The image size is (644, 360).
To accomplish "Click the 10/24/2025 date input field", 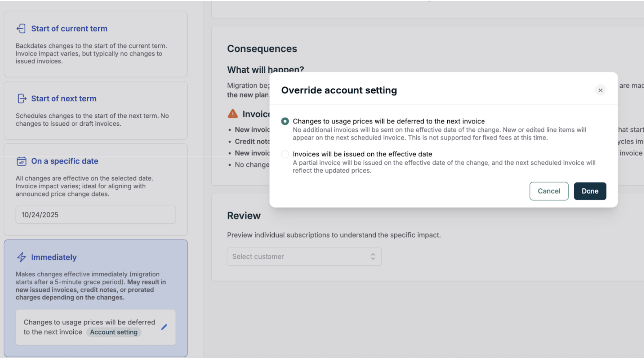I will coord(96,215).
